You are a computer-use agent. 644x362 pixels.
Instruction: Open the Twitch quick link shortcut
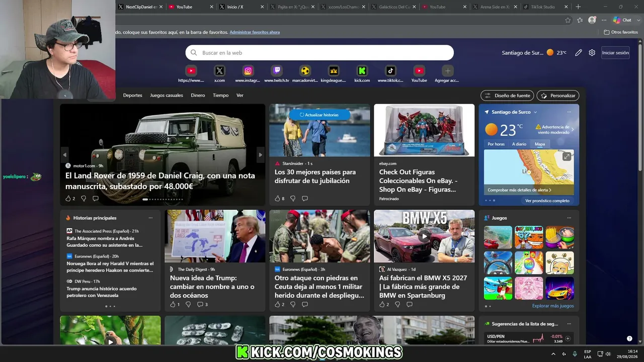pyautogui.click(x=277, y=71)
